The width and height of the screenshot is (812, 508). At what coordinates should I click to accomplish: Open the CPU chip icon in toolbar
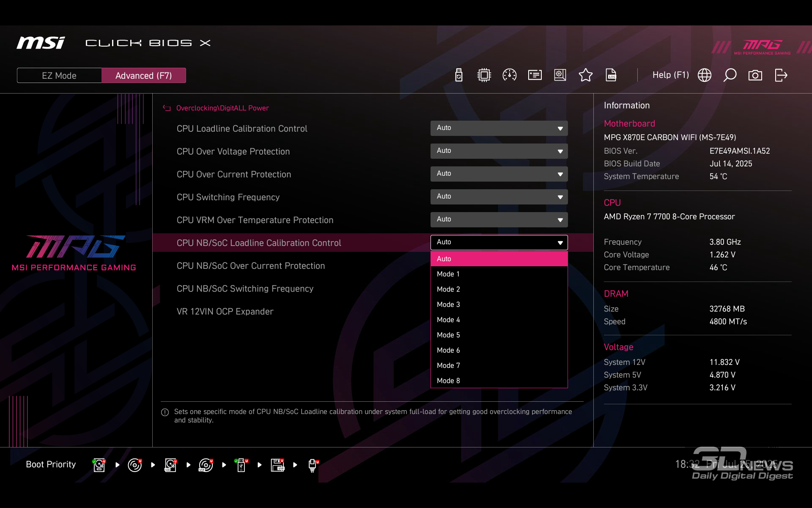point(484,75)
